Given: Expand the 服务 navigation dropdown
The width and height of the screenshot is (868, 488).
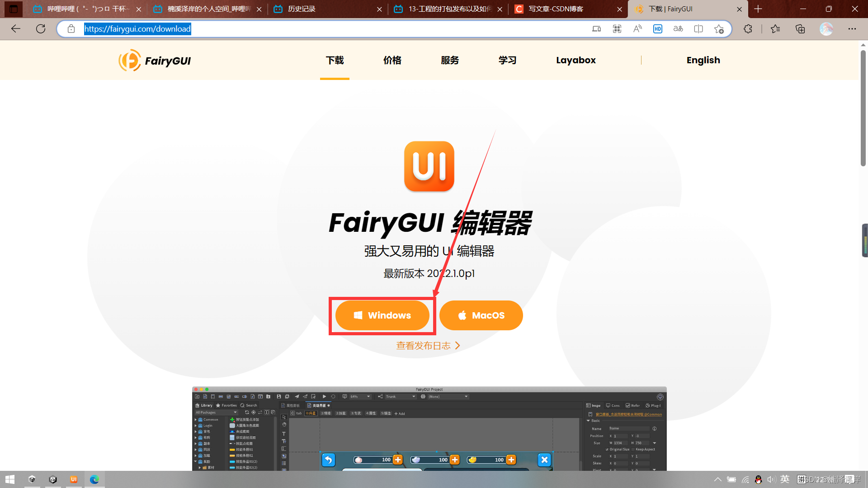Looking at the screenshot, I should (x=450, y=60).
